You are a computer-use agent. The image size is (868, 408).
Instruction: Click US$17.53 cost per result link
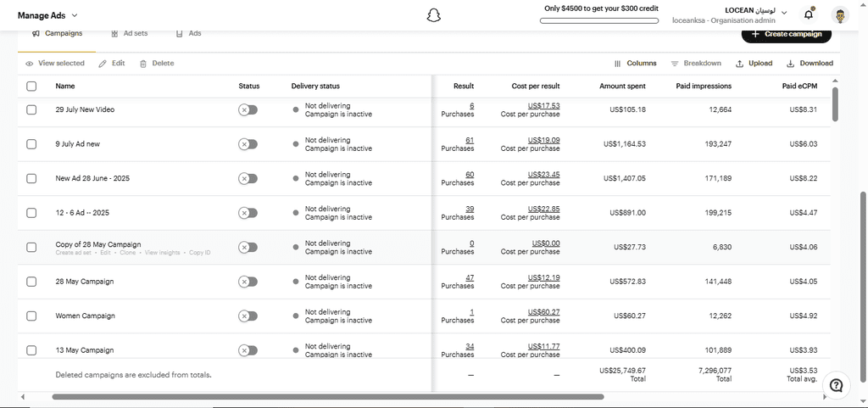[x=543, y=106]
